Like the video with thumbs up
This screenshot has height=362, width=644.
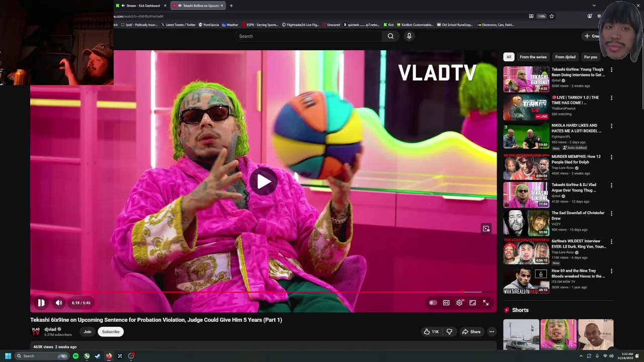click(x=432, y=332)
